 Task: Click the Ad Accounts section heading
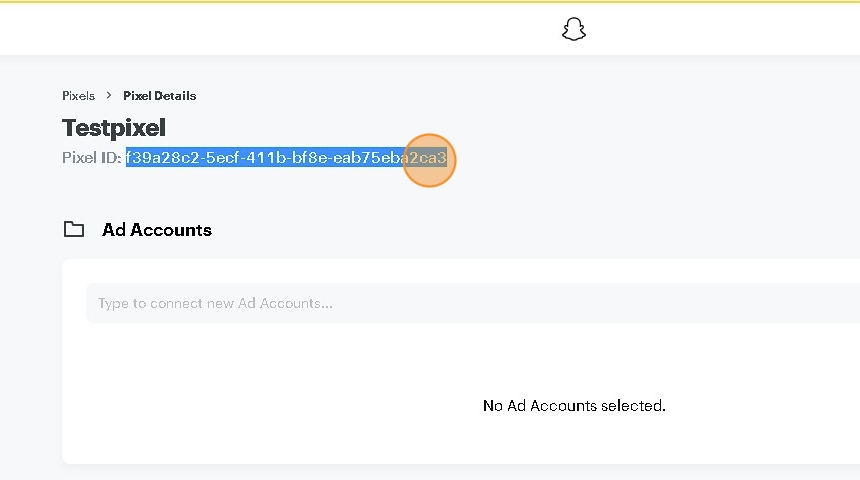coord(157,230)
